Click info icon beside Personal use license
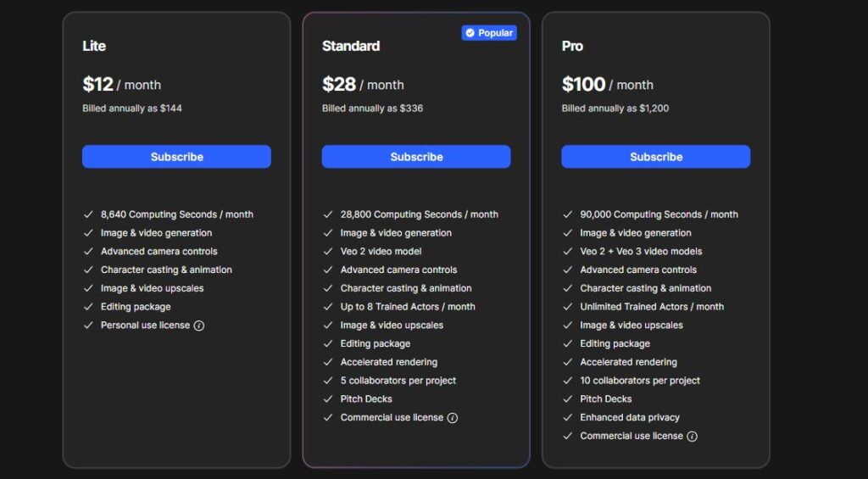Viewport: 868px width, 479px height. click(198, 326)
